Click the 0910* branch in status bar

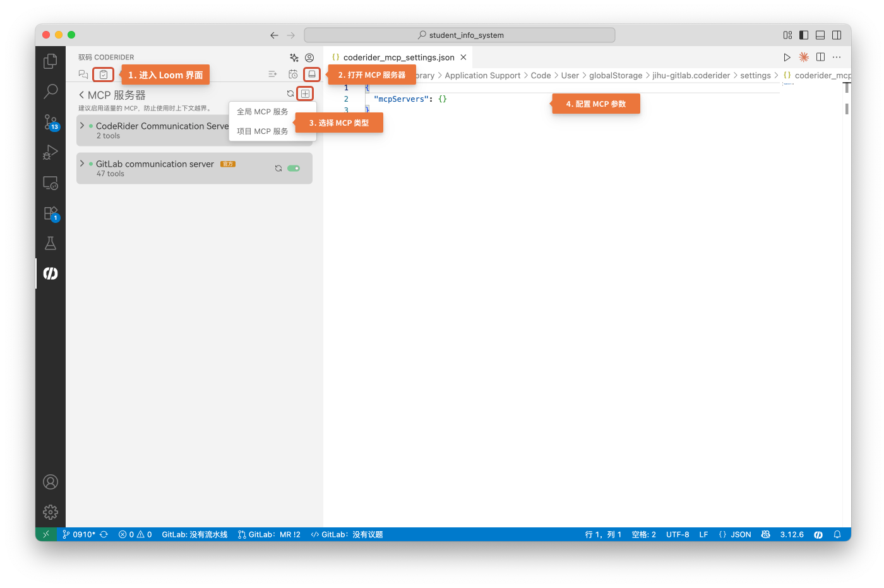[79, 534]
